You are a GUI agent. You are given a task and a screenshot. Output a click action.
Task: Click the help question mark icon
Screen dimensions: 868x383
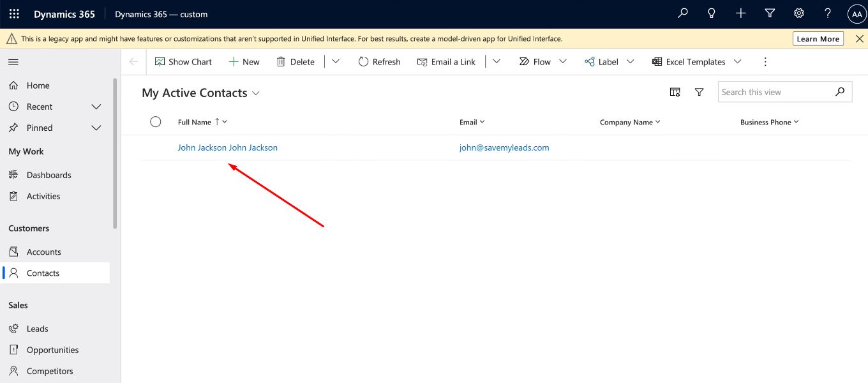[x=828, y=13]
